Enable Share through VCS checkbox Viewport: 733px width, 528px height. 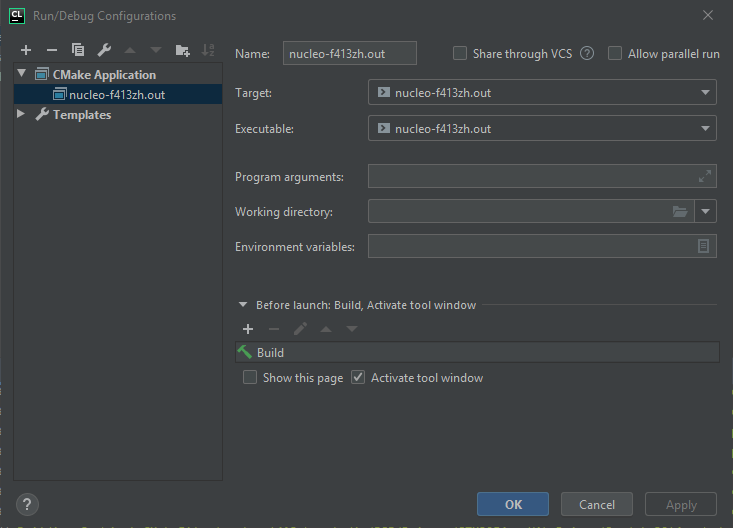[460, 53]
